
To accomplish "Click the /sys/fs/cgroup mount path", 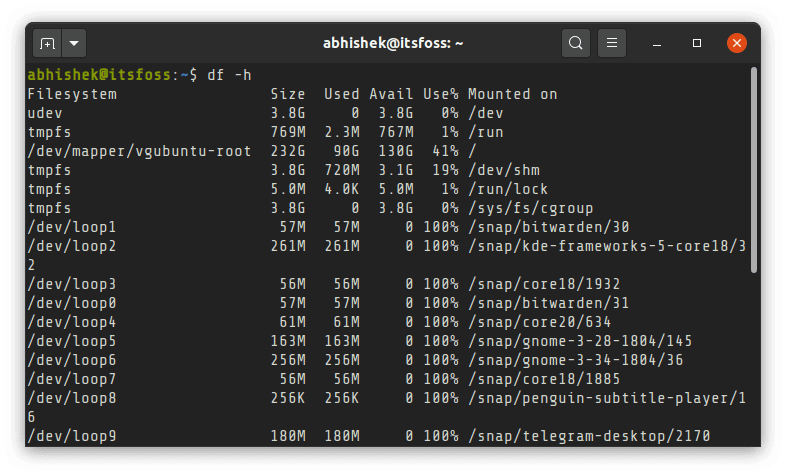I will coord(528,208).
